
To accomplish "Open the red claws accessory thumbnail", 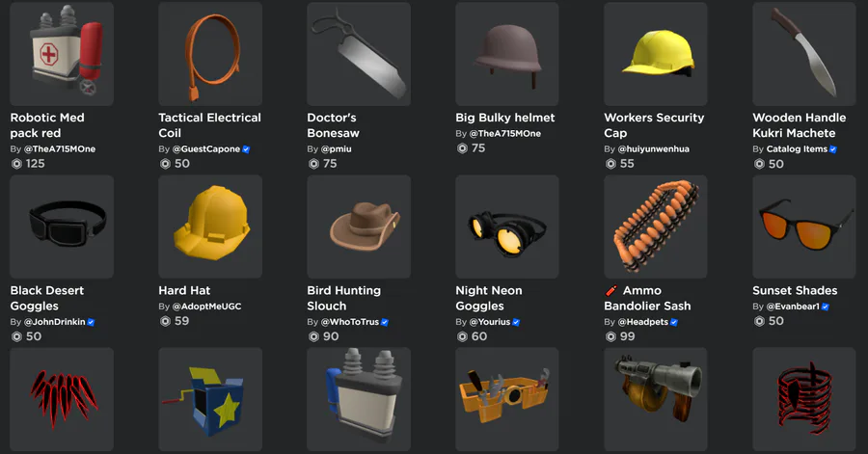I will coord(62,399).
